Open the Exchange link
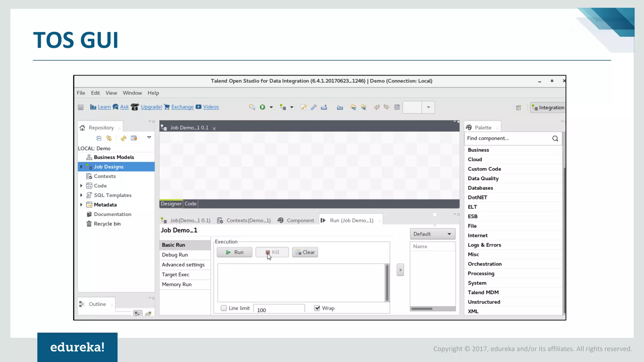Viewport: 644px width, 362px height. [182, 107]
